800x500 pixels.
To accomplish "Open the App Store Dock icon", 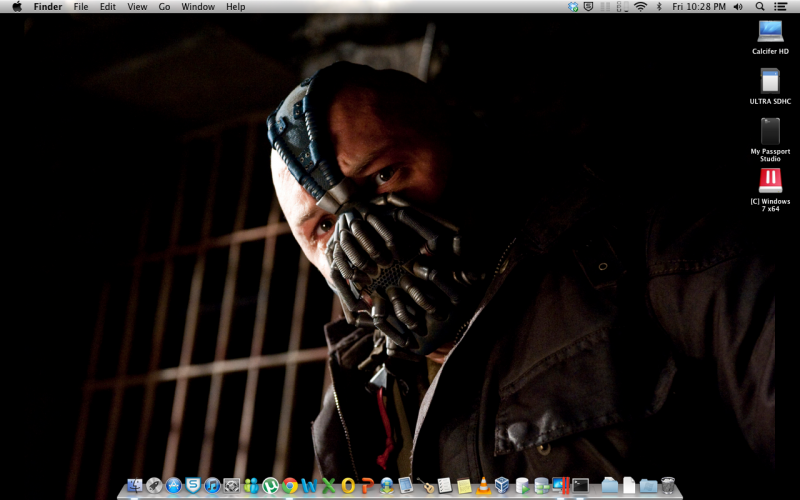I will point(173,485).
